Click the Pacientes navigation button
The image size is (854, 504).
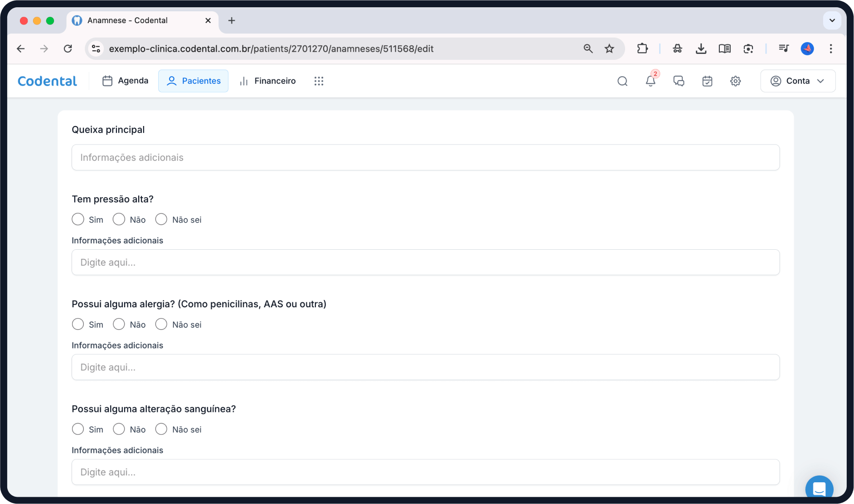[194, 81]
